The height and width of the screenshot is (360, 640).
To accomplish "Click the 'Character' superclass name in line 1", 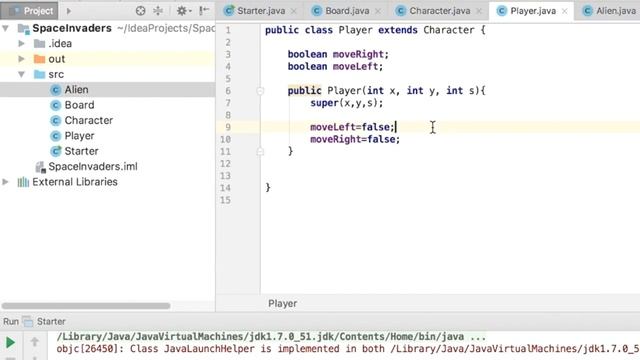I will (x=449, y=30).
